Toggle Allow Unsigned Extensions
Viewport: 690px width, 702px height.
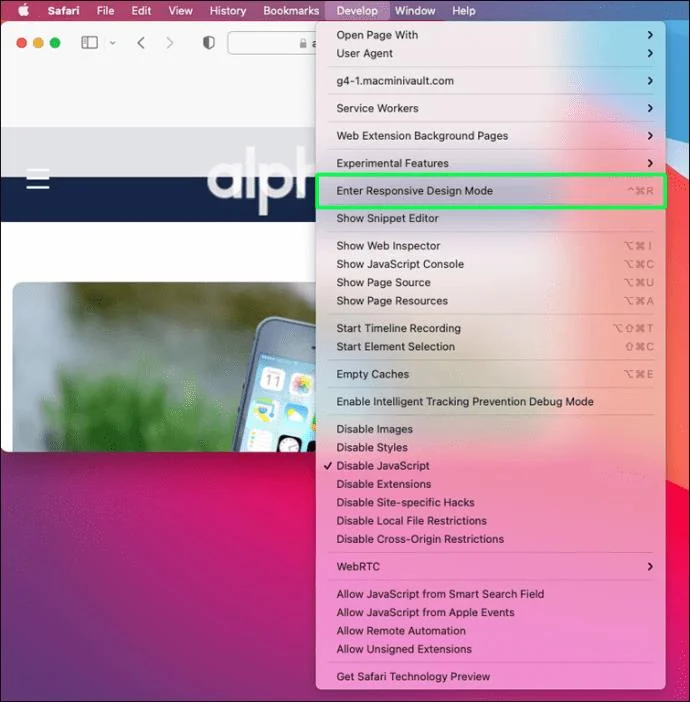point(490,649)
